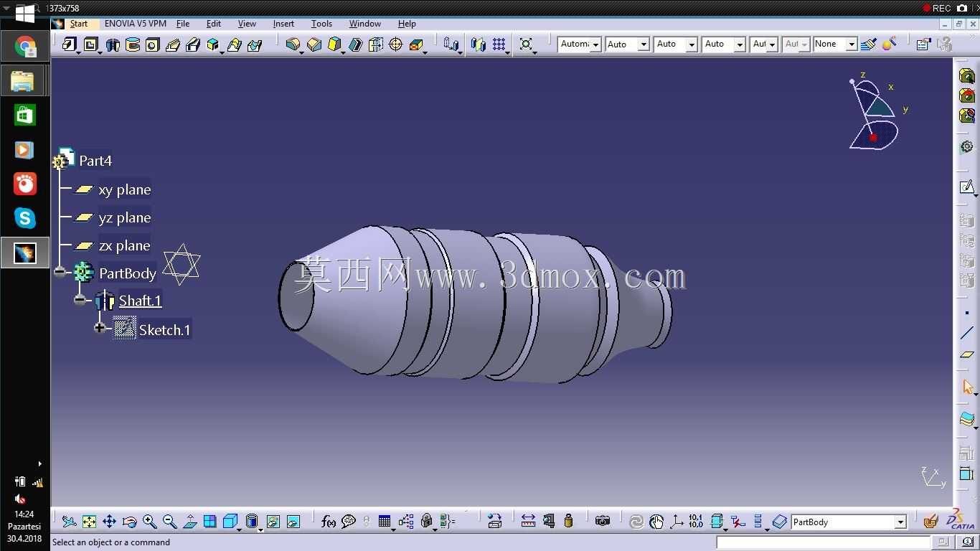The width and height of the screenshot is (980, 551).
Task: Select the yz plane tree item
Action: click(125, 217)
